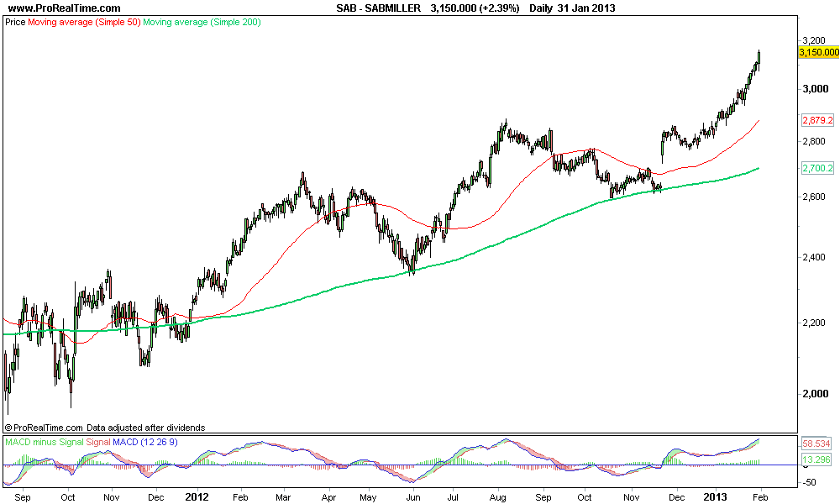Click the 3,000 price axis label
The image size is (840, 504).
click(x=815, y=89)
